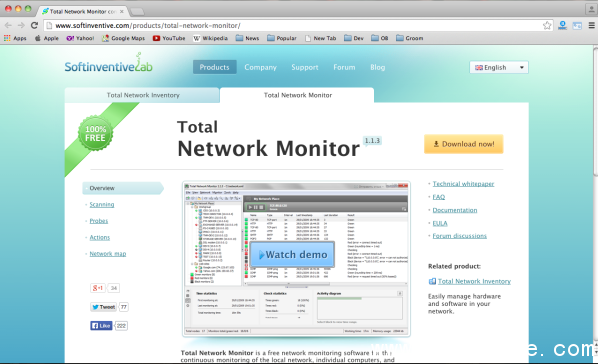This screenshot has height=364, width=598.
Task: Open the English language dropdown
Action: 499,68
